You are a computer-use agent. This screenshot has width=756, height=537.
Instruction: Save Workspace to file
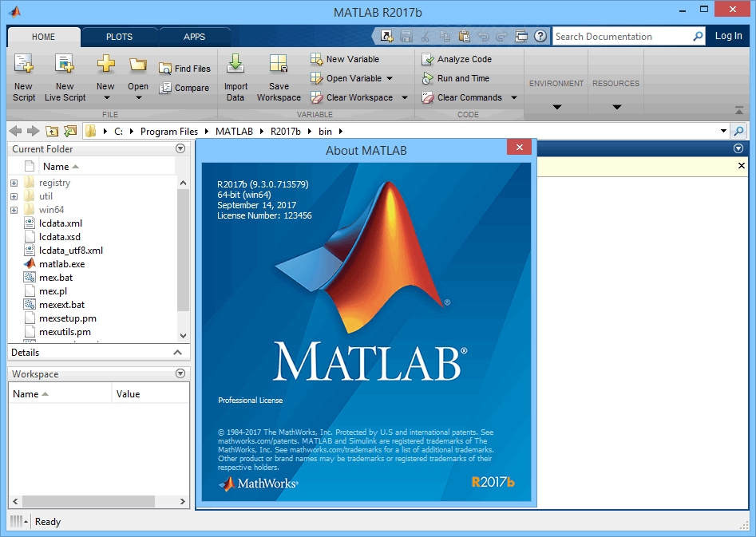click(279, 77)
